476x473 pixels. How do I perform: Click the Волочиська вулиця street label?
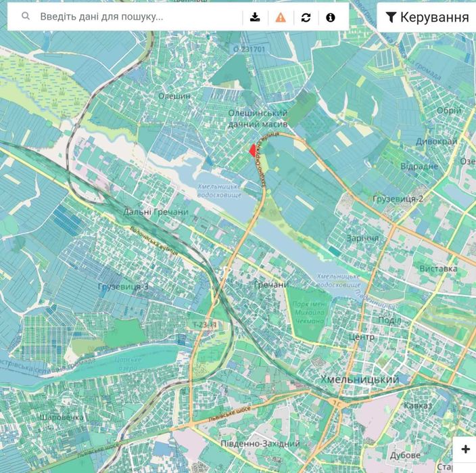(153, 241)
